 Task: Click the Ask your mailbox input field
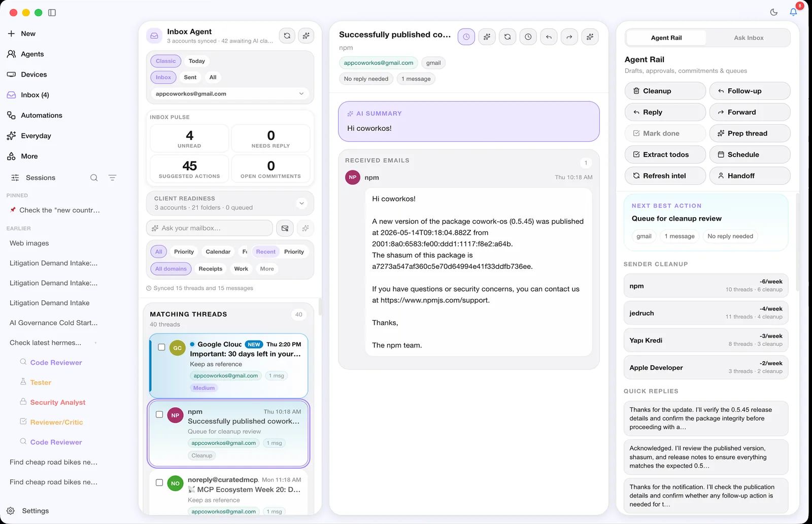coord(210,228)
